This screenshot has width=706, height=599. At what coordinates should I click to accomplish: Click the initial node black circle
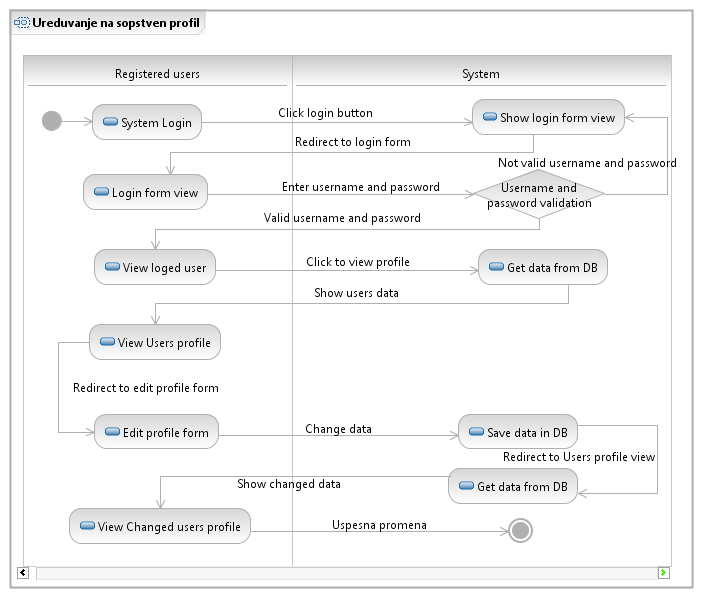tap(52, 121)
